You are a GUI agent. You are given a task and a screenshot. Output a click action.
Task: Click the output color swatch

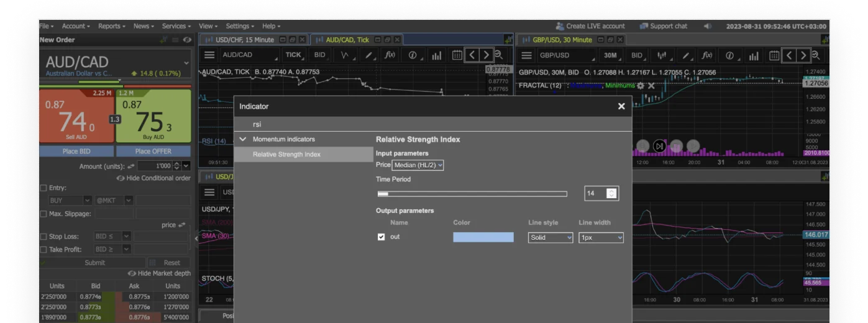[x=483, y=237]
